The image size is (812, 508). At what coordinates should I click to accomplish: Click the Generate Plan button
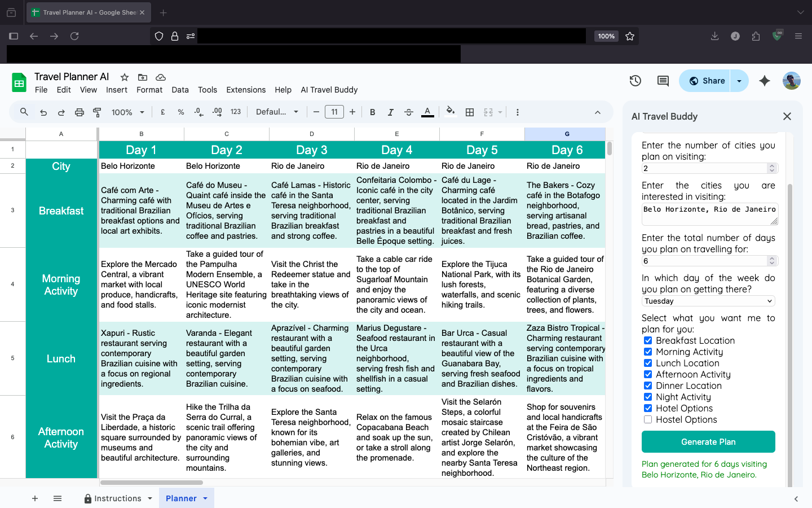click(x=708, y=441)
